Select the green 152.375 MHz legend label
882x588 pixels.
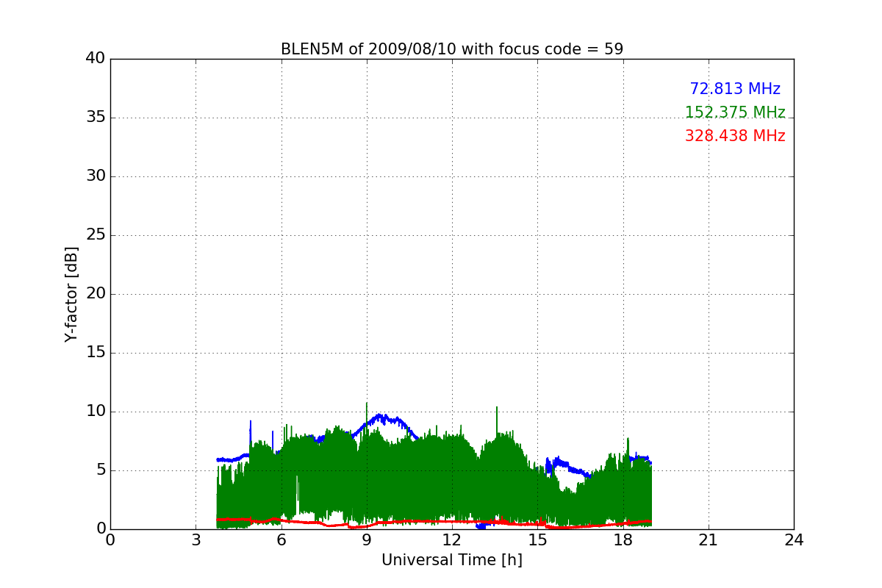(735, 112)
